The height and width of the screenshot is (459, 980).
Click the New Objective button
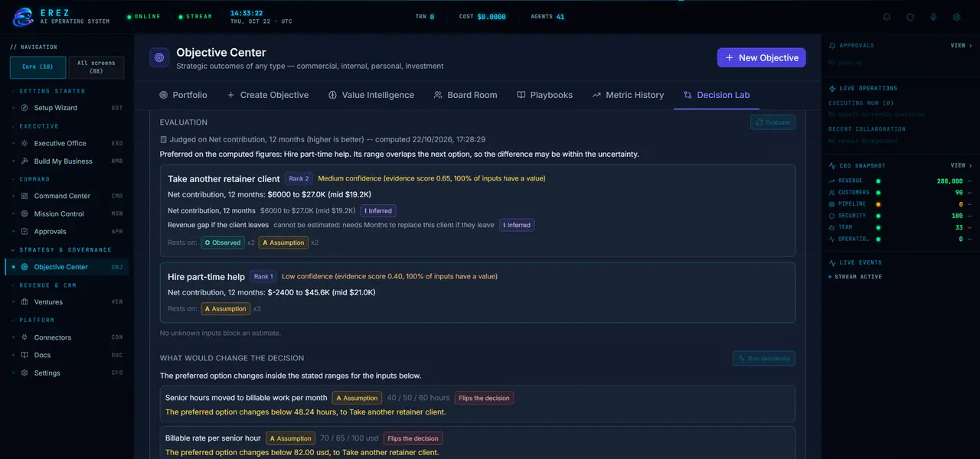(762, 57)
